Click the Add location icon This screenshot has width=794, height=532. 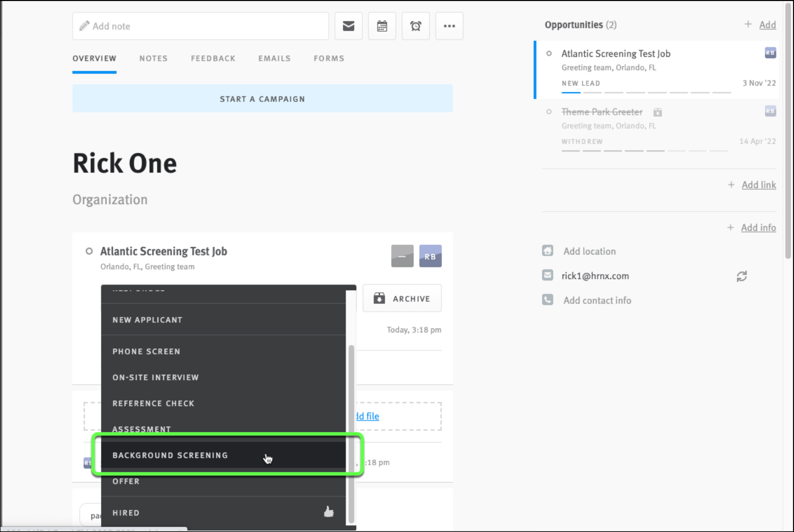(547, 251)
